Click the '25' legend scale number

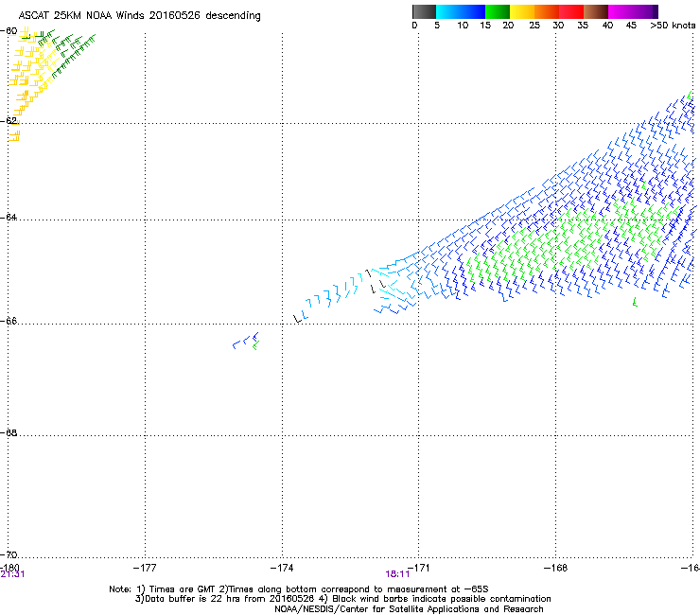coord(534,26)
